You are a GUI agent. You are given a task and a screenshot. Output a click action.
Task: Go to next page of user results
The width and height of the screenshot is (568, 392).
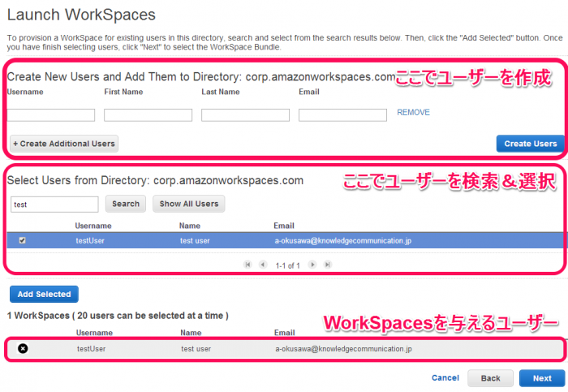(312, 265)
